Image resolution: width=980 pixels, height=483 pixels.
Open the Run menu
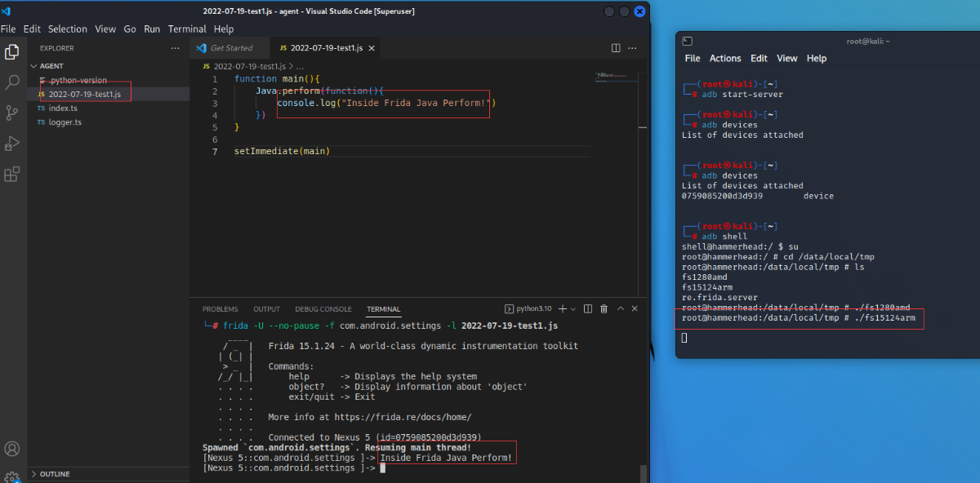(152, 29)
